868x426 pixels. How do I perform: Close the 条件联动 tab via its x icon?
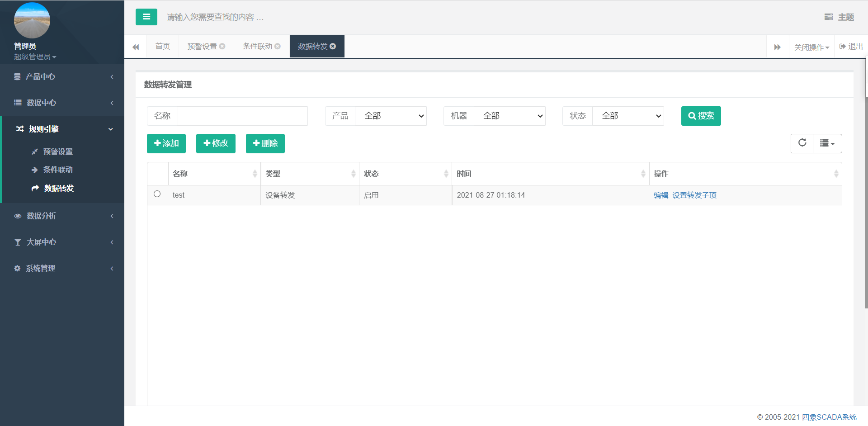tap(278, 46)
